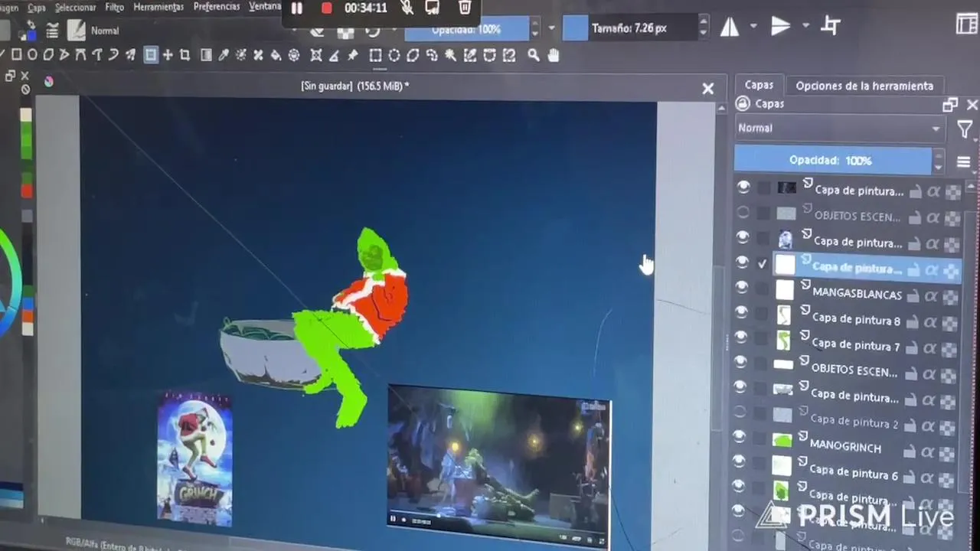
Task: Open the Herramientas menu
Action: [x=158, y=7]
